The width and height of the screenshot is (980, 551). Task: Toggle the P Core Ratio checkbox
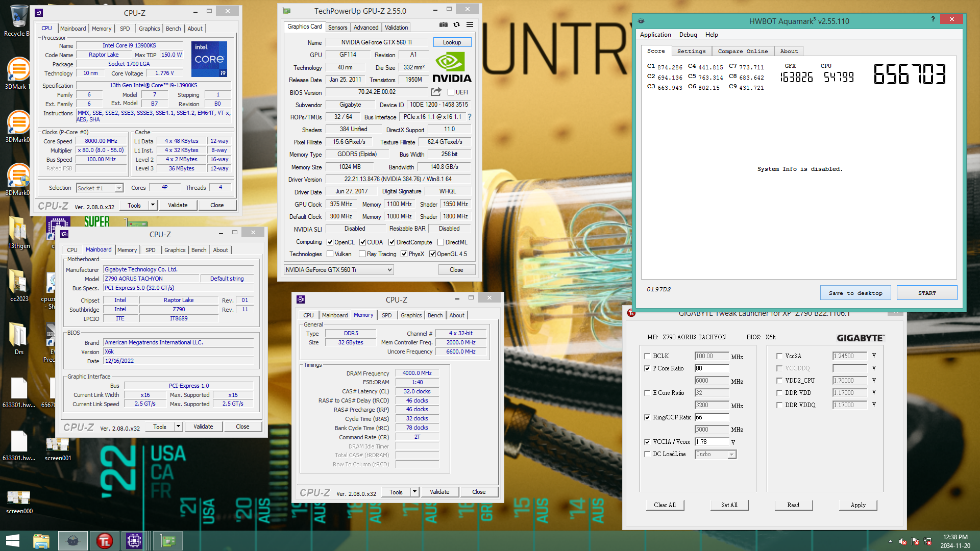[647, 368]
